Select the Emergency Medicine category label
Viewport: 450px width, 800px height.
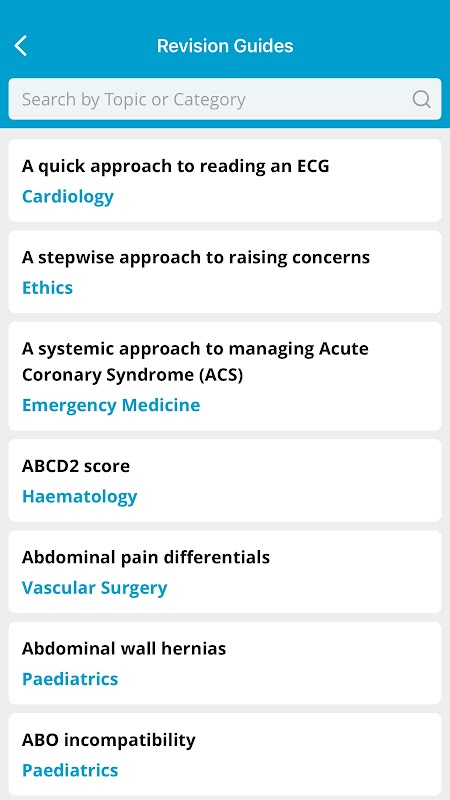[x=111, y=405]
